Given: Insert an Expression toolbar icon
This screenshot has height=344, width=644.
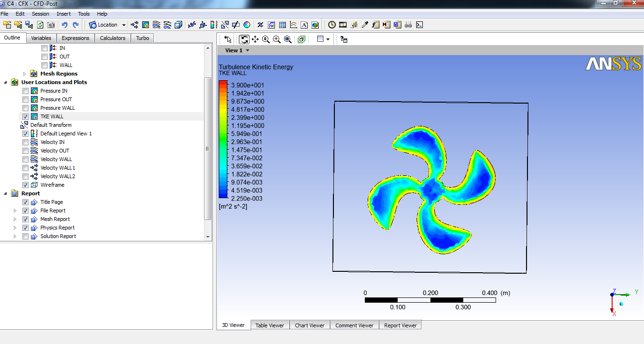Looking at the screenshot, I should click(272, 25).
